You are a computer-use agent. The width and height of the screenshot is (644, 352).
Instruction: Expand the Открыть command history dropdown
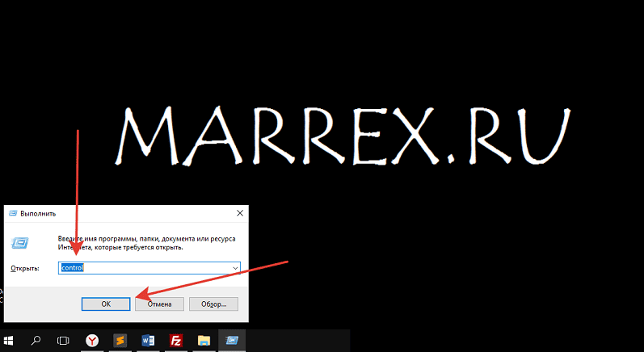[x=235, y=268]
